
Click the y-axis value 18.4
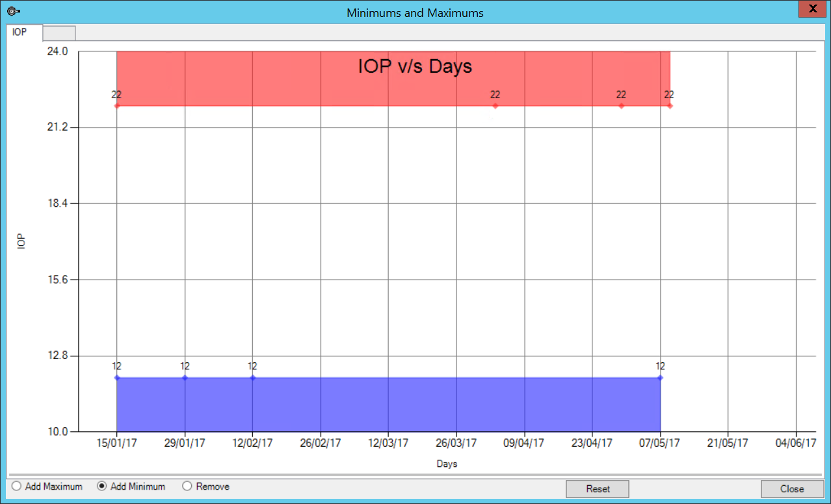click(x=57, y=204)
